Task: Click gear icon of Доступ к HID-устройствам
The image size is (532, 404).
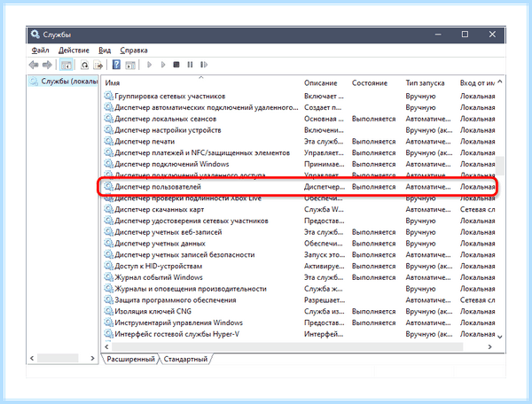Action: point(108,266)
